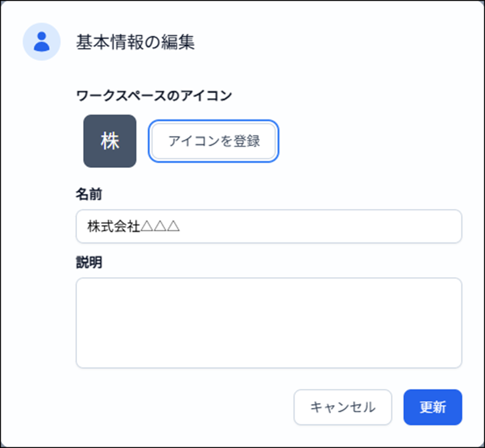The image size is (485, 448).
Task: Click inside the 説明 text area
Action: tap(269, 323)
